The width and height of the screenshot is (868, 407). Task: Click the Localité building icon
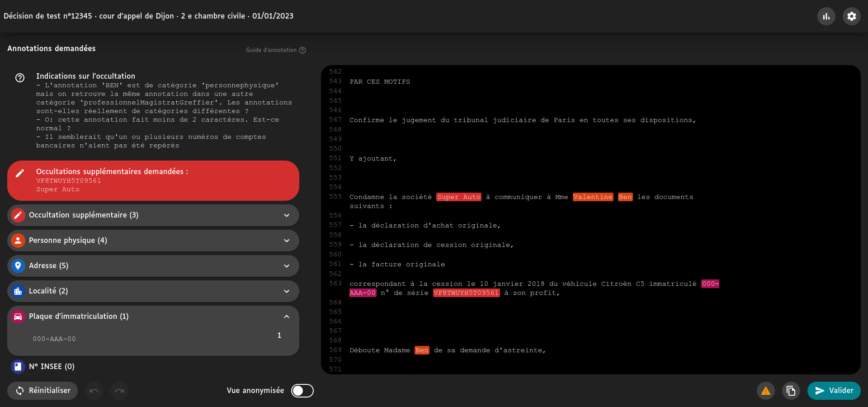(x=18, y=291)
